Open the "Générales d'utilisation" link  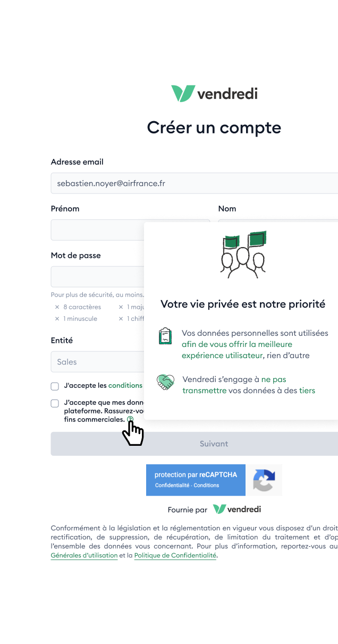point(84,555)
